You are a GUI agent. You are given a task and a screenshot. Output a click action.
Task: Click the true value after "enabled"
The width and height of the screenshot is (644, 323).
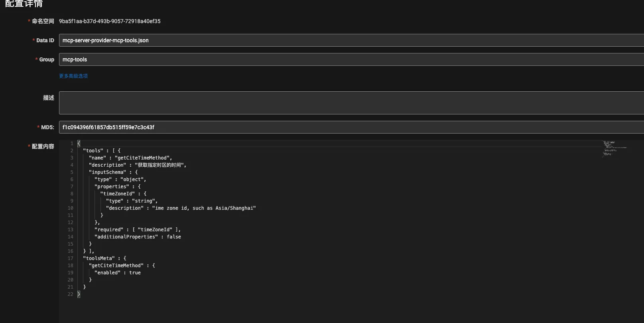(x=135, y=273)
